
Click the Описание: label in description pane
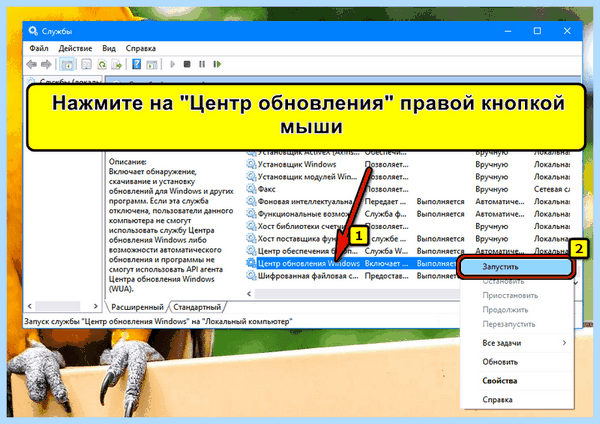[128, 162]
